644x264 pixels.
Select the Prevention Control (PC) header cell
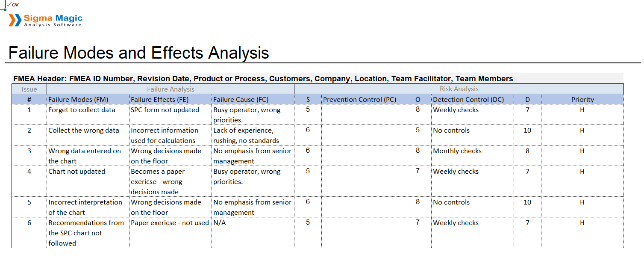point(363,99)
